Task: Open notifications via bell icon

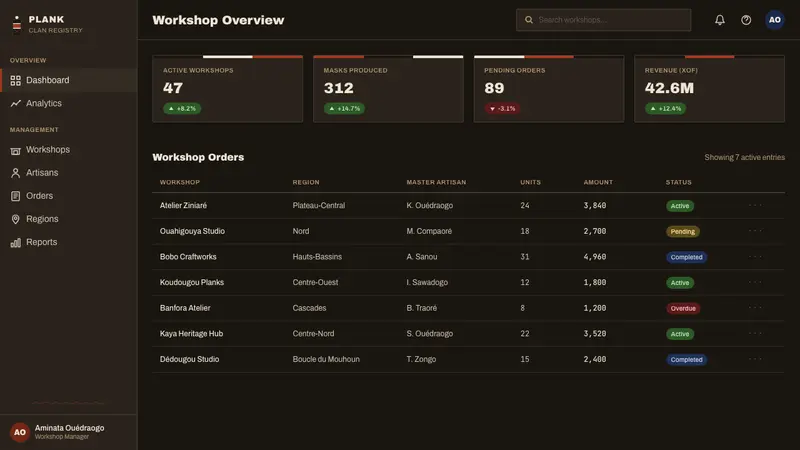Action: tap(719, 20)
